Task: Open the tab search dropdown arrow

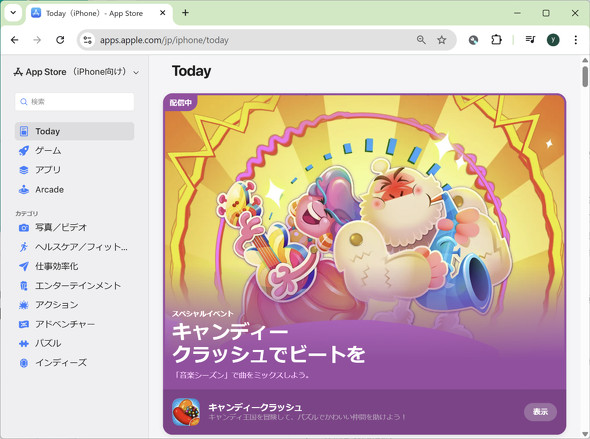Action: pyautogui.click(x=13, y=13)
